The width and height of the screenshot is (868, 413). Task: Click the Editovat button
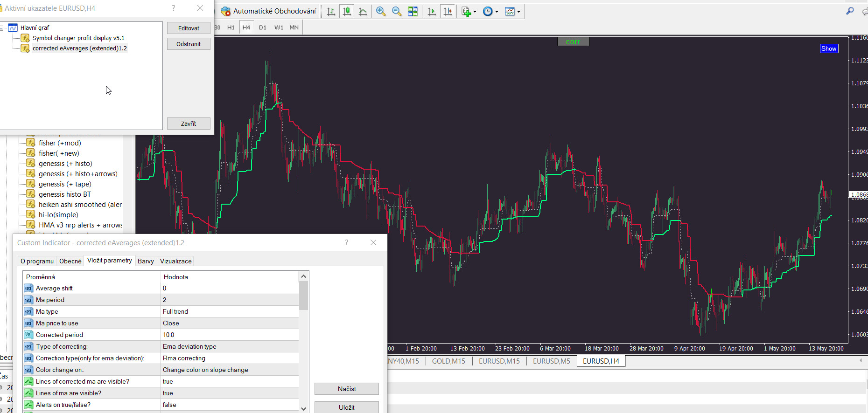(189, 28)
